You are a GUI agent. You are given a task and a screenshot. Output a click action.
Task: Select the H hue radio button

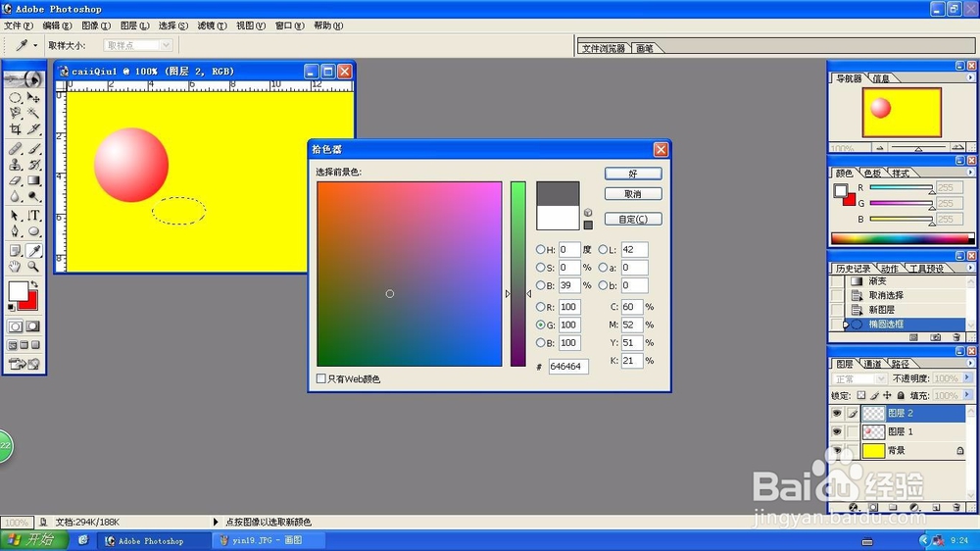541,250
